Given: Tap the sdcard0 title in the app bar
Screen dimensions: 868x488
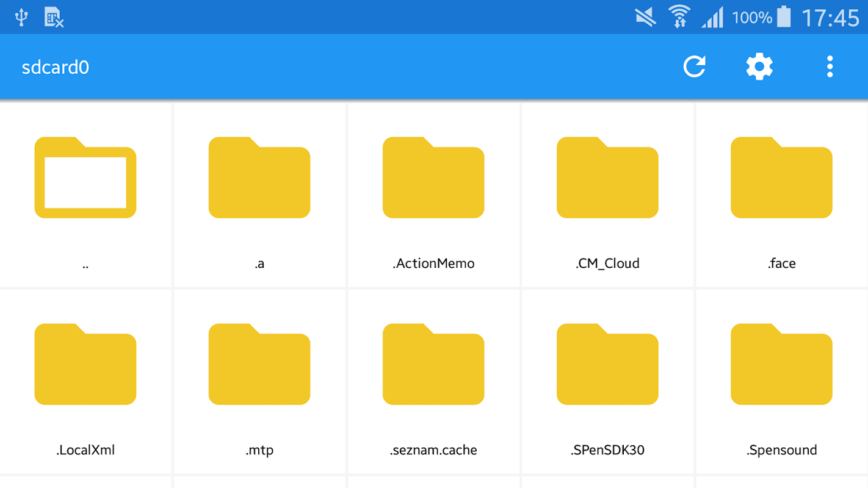Looking at the screenshot, I should [56, 67].
